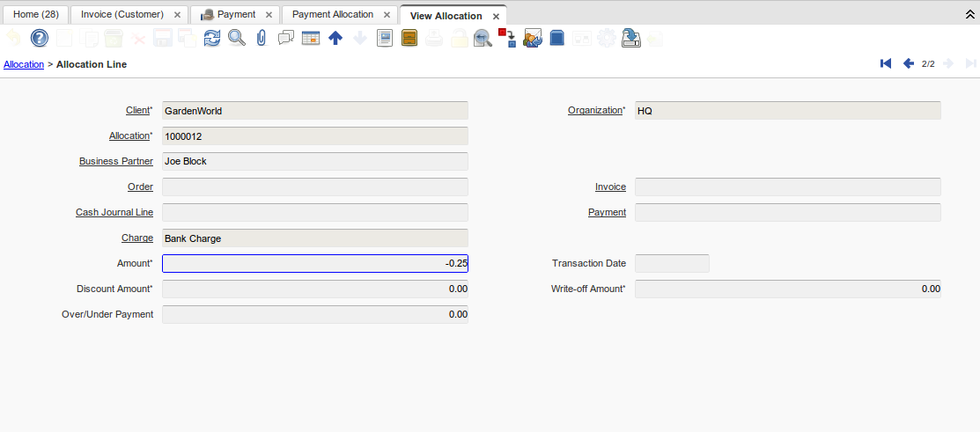This screenshot has height=432, width=980.
Task: Open the Help icon in toolbar
Action: [39, 38]
